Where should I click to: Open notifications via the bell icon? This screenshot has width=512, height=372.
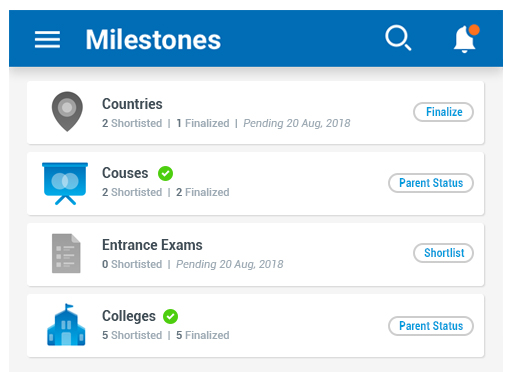[x=466, y=39]
